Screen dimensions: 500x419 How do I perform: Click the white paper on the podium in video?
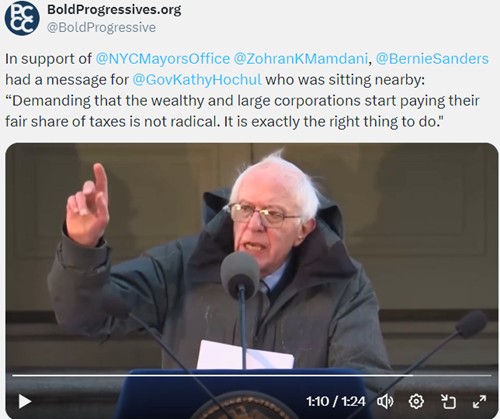coord(245,355)
